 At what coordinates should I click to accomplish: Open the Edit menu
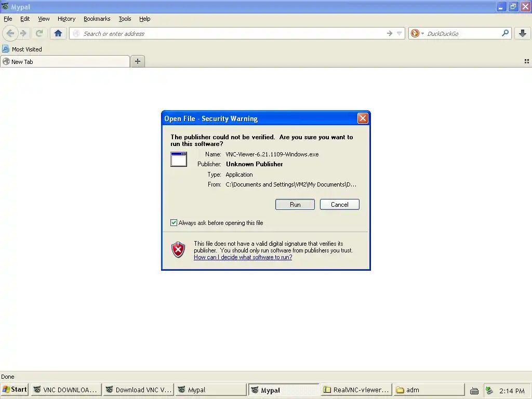25,19
